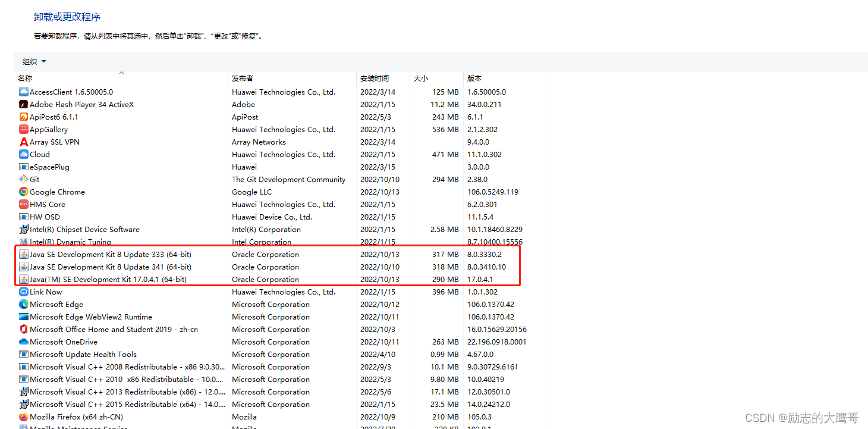Click the Intel(R) Chipset Device Software icon
Image resolution: width=868 pixels, height=429 pixels.
pos(24,229)
